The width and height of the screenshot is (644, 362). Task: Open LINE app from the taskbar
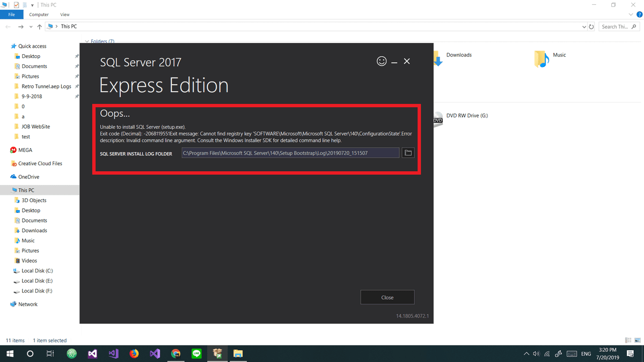point(196,353)
